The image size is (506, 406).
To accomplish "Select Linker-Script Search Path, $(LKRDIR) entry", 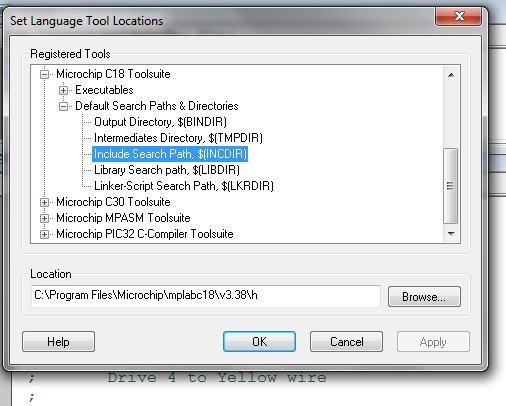I will (x=184, y=186).
